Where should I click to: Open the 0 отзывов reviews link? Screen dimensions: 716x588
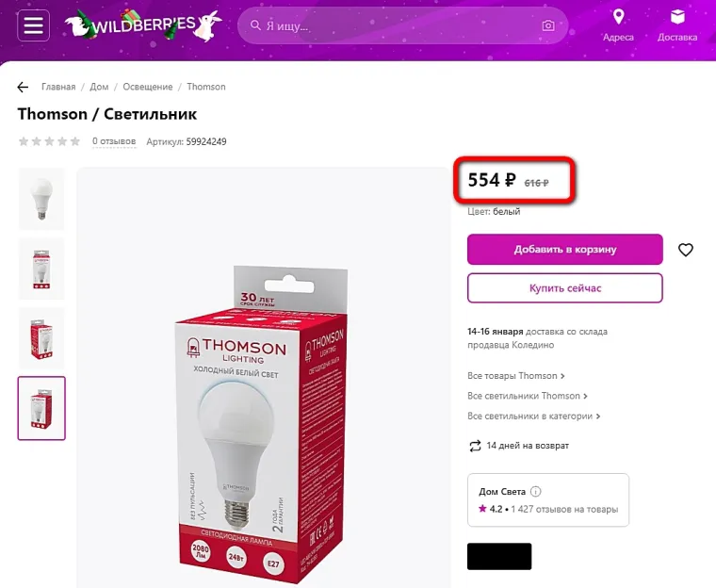(114, 141)
